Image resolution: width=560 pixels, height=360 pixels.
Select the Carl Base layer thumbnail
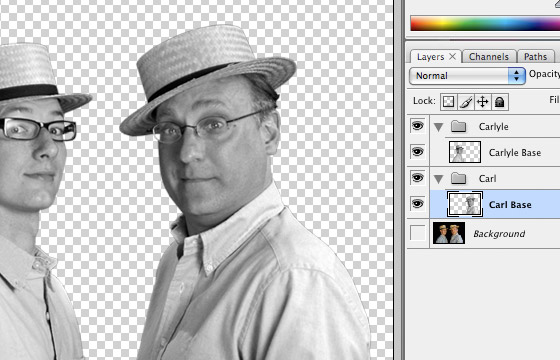(x=465, y=204)
